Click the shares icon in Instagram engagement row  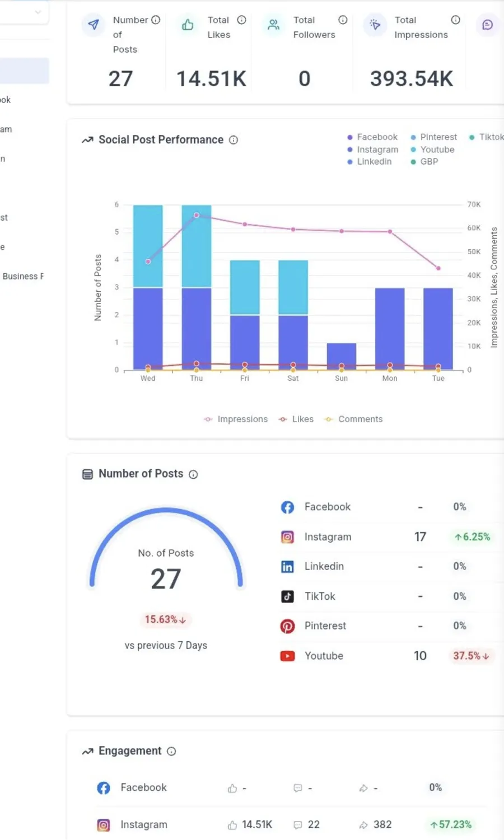point(363,825)
